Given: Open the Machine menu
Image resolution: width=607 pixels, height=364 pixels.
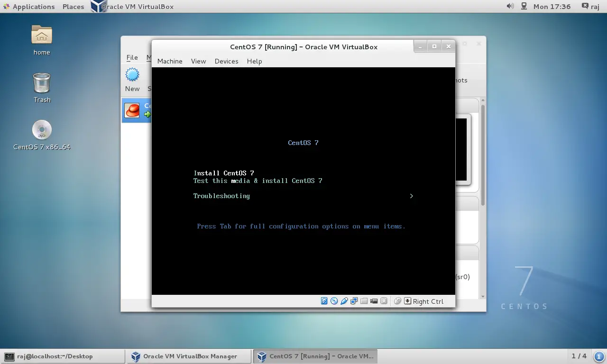Looking at the screenshot, I should [x=170, y=61].
